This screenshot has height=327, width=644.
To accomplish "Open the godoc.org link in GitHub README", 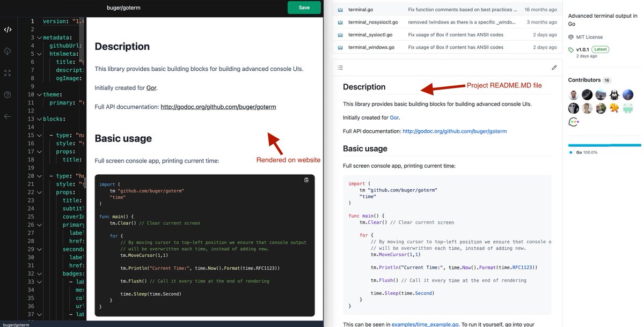I will coord(455,131).
